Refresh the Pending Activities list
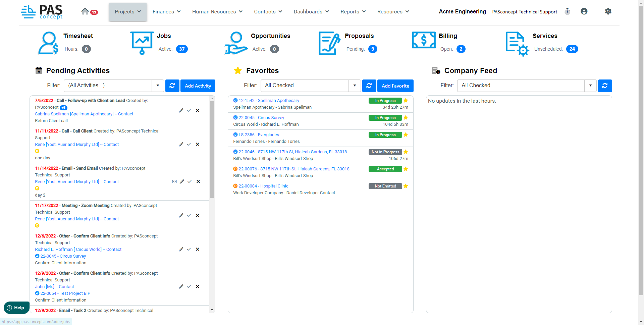The width and height of the screenshot is (644, 325). 172,86
